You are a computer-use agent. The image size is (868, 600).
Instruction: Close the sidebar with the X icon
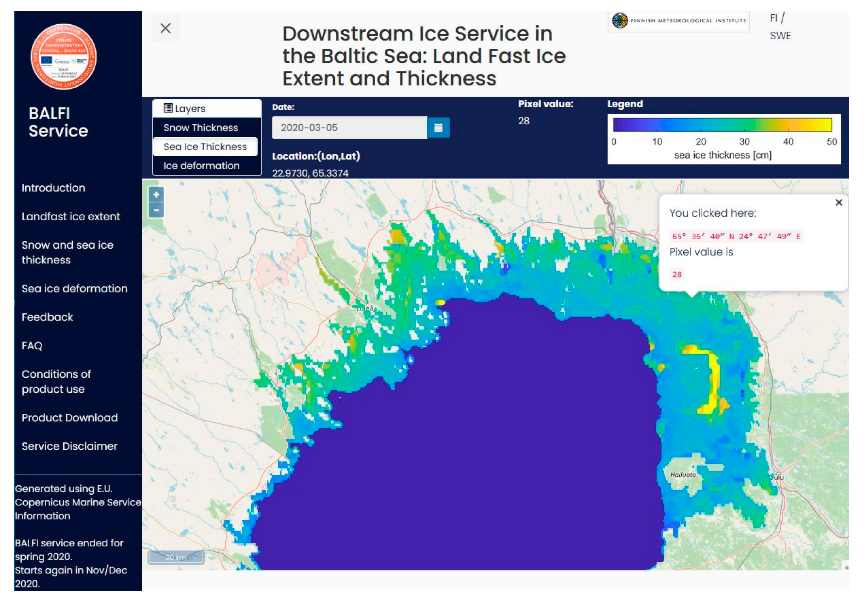tap(165, 28)
